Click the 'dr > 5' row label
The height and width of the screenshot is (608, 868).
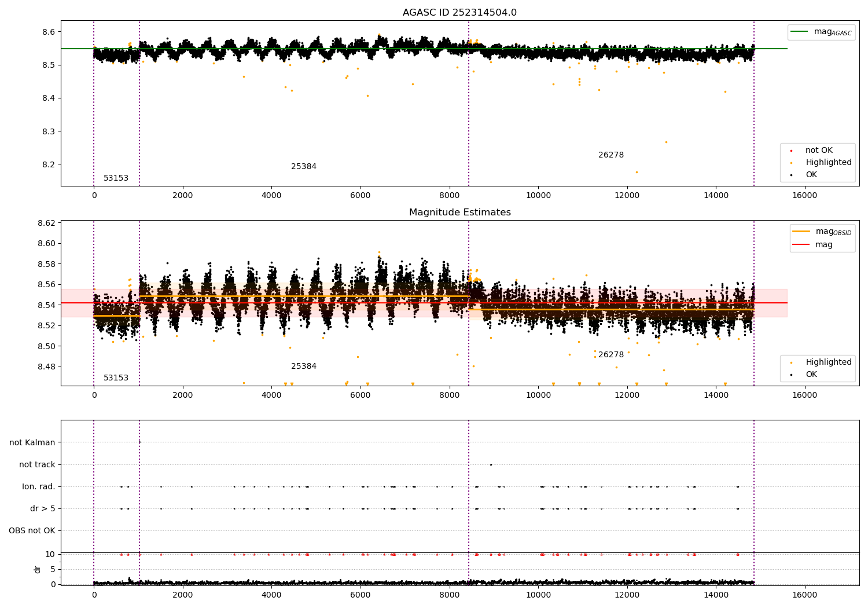[43, 509]
